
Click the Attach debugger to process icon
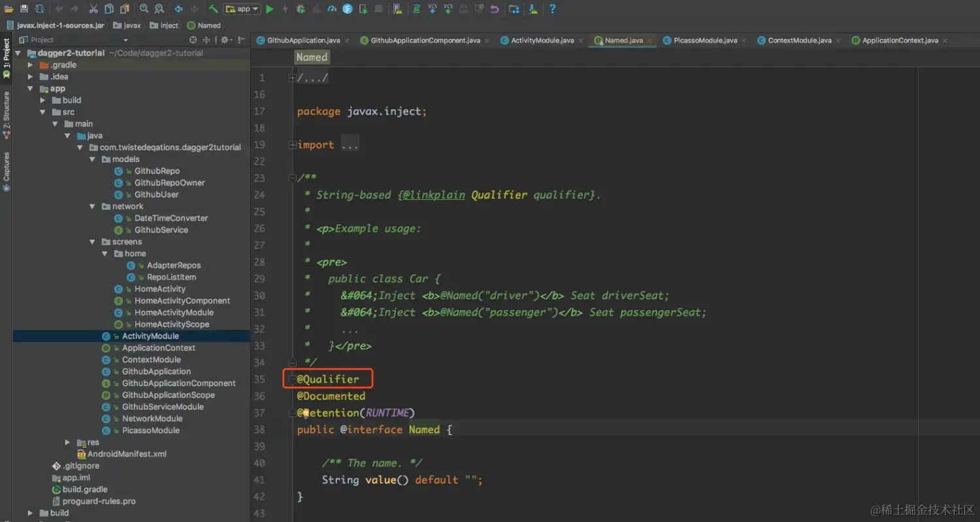[x=363, y=9]
